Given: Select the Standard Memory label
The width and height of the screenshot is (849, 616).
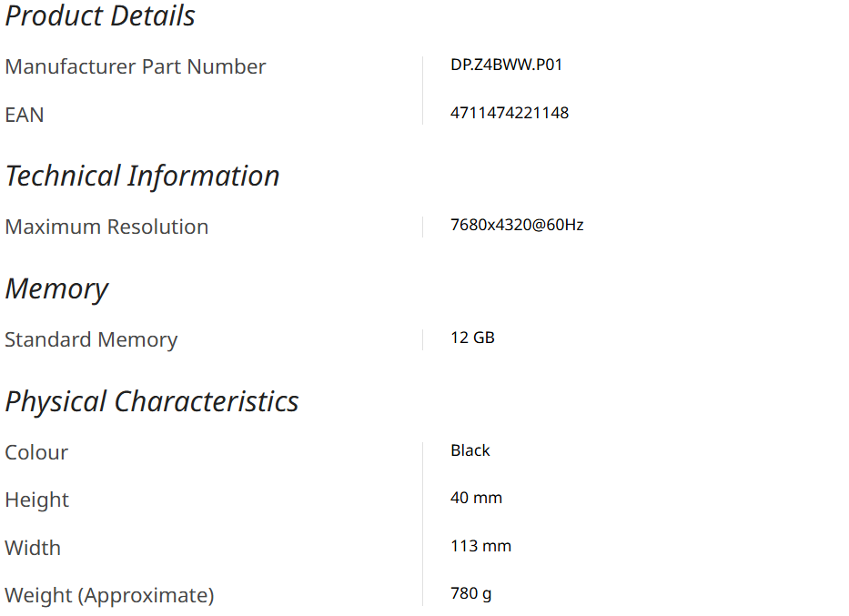Looking at the screenshot, I should pyautogui.click(x=91, y=339).
